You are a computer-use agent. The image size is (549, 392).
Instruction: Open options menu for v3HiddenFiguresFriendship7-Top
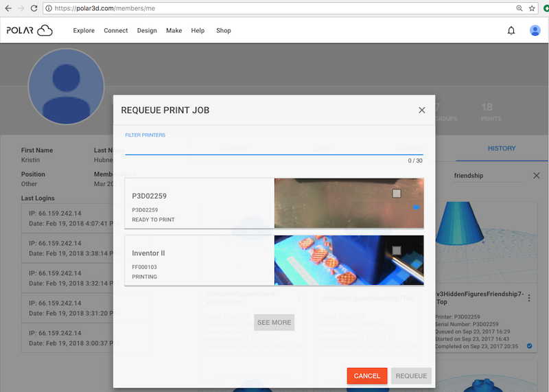click(x=529, y=298)
